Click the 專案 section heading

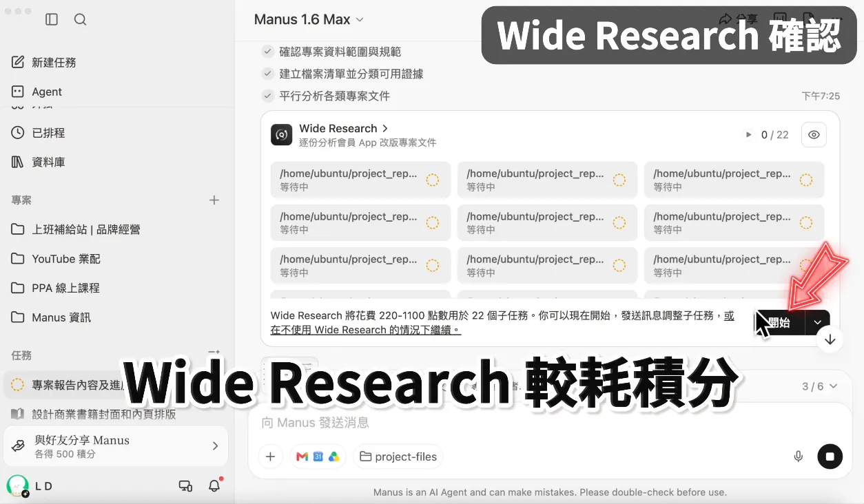pyautogui.click(x=21, y=200)
